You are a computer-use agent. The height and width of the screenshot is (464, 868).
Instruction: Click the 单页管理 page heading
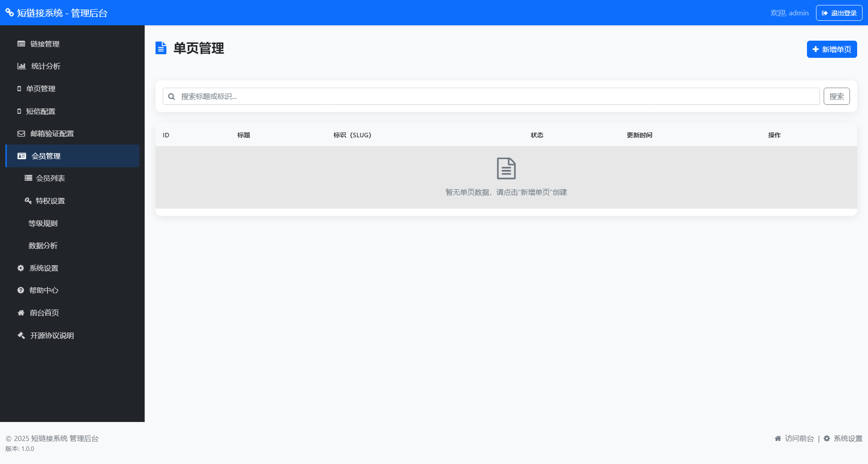coord(199,48)
